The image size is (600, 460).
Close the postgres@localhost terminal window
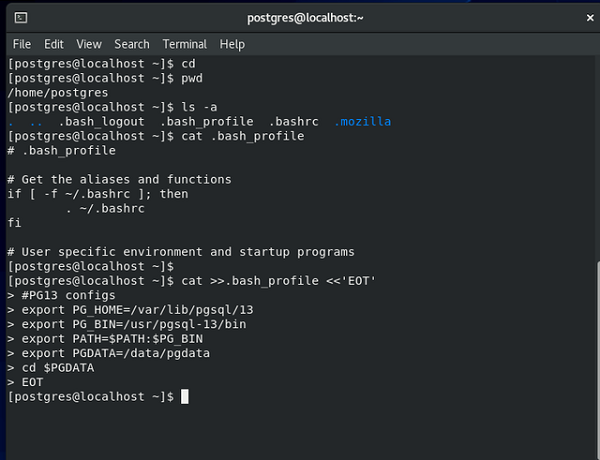click(x=590, y=18)
